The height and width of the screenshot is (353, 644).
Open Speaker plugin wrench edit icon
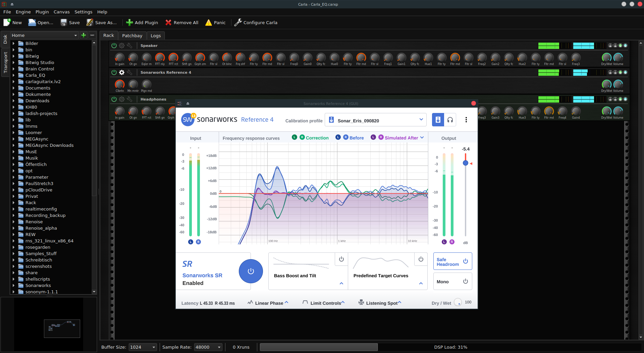click(x=129, y=46)
